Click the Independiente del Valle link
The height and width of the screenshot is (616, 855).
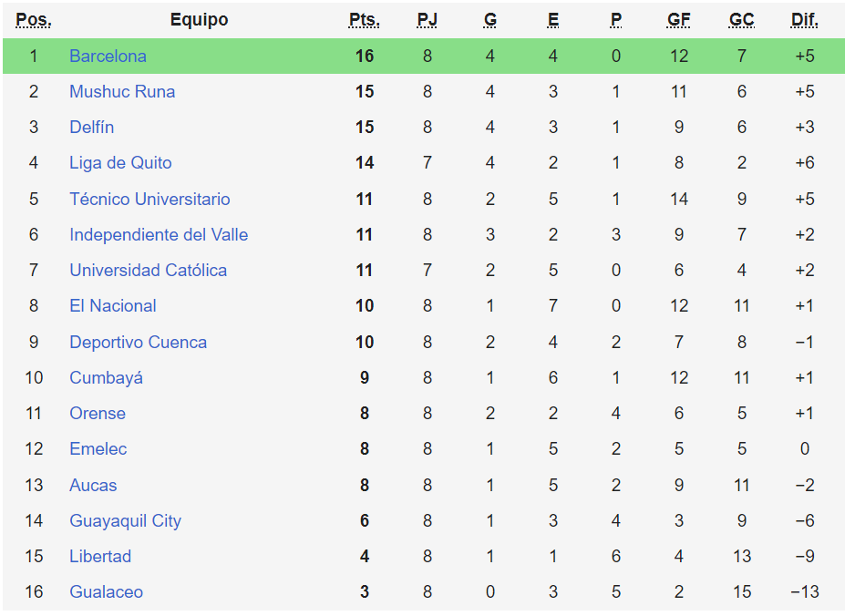click(159, 235)
